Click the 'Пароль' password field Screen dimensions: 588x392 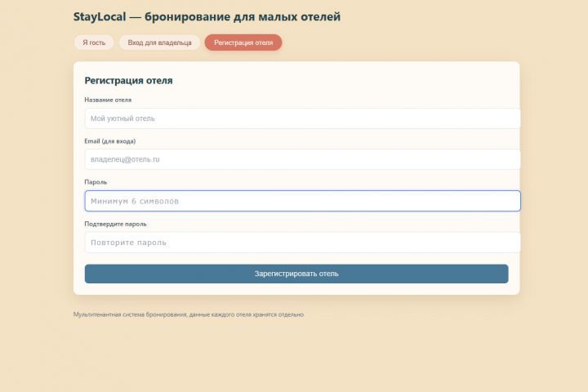pos(302,201)
